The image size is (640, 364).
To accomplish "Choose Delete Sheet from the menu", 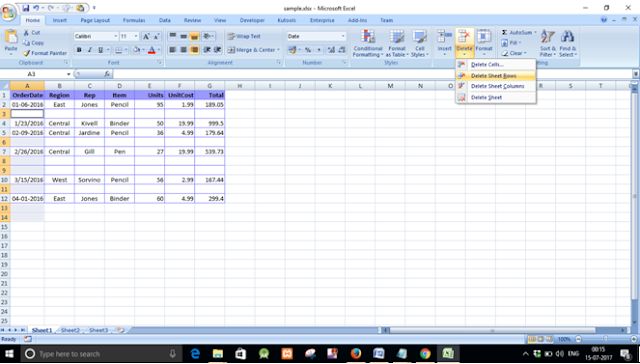I will [x=496, y=98].
